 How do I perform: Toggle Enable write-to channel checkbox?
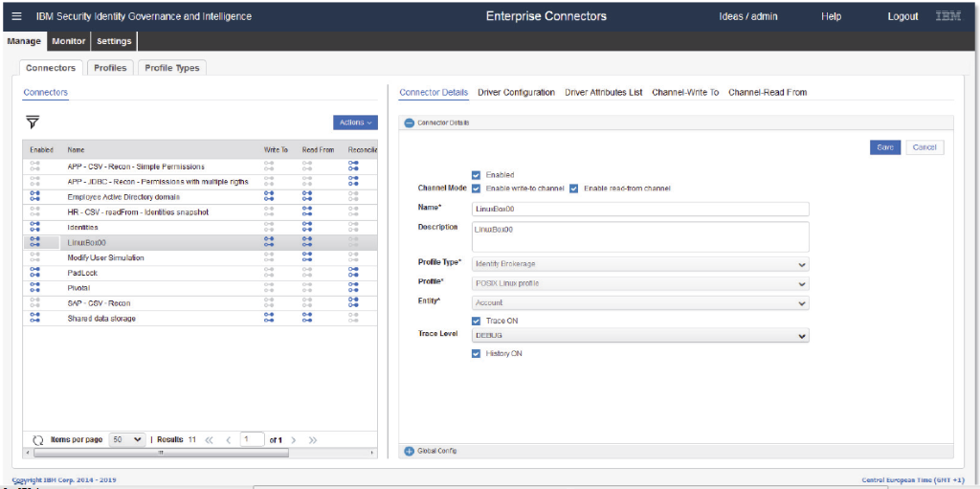pyautogui.click(x=477, y=189)
